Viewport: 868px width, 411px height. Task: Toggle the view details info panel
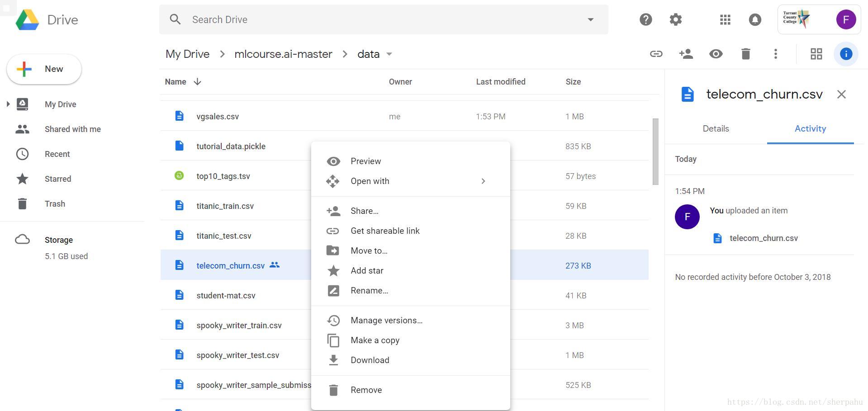[846, 54]
